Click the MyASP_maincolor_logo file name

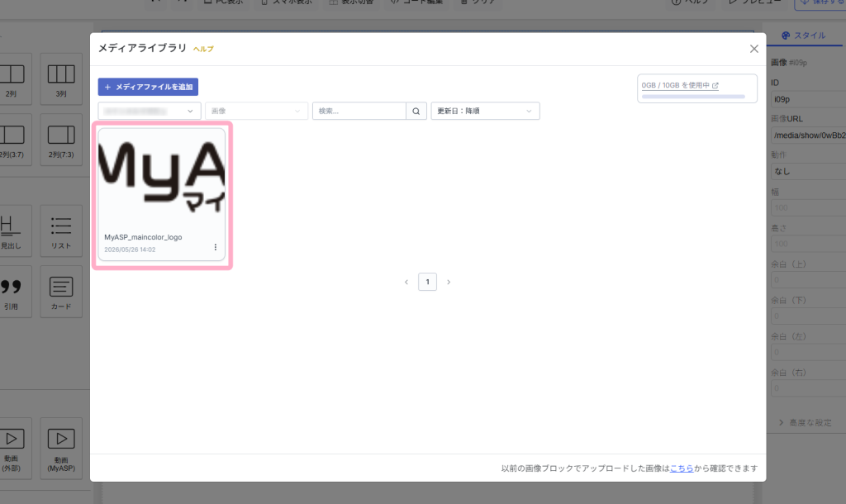(x=143, y=237)
